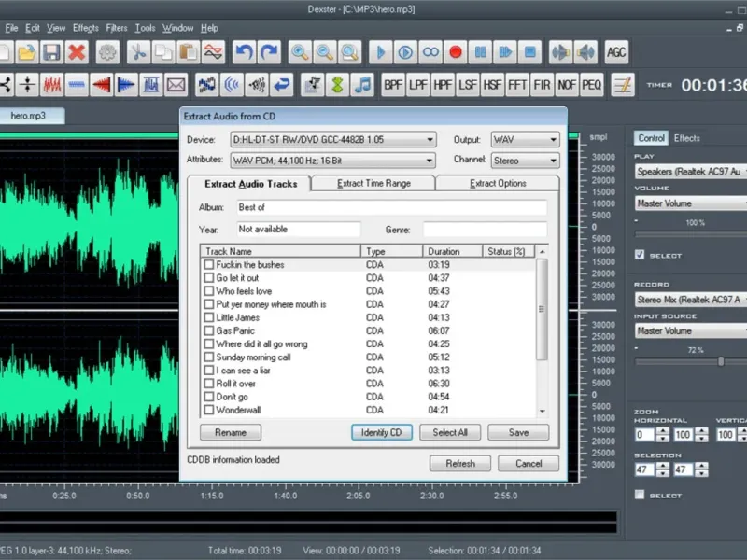Viewport: 747px width, 560px height.
Task: Click the Select All button
Action: (450, 432)
